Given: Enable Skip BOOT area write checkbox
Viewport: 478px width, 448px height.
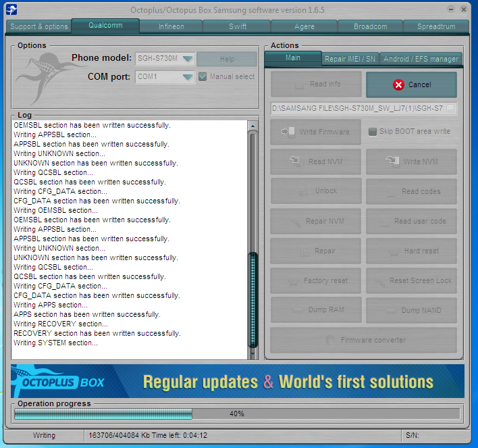Looking at the screenshot, I should click(373, 132).
